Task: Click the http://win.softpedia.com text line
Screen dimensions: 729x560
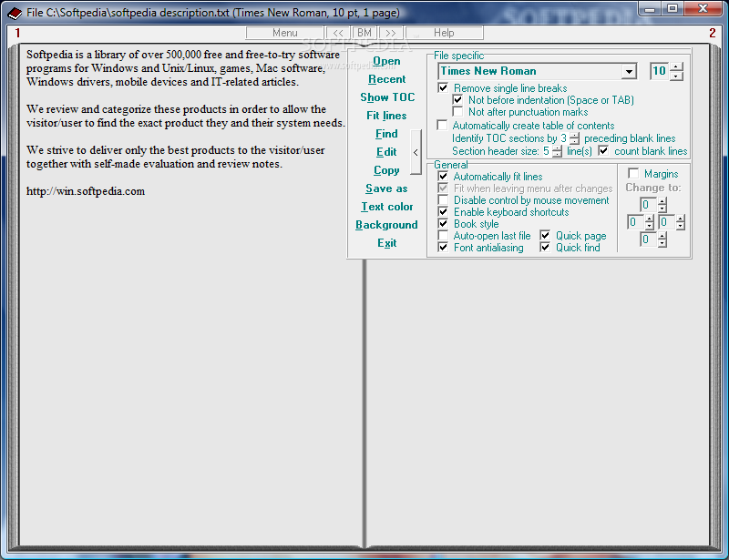Action: click(86, 191)
